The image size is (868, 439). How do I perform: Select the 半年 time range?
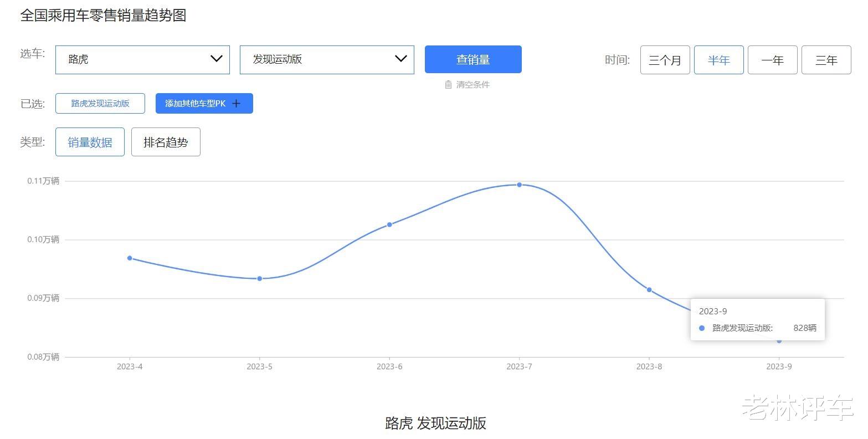pyautogui.click(x=719, y=60)
